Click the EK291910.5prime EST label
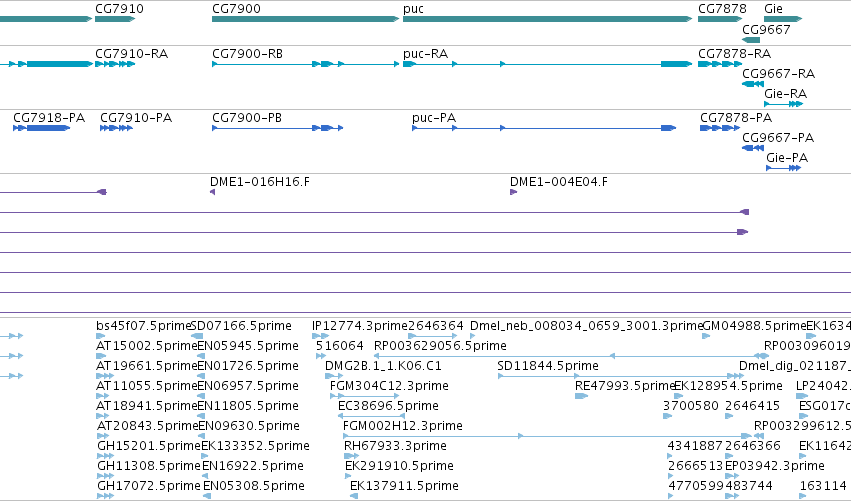Image resolution: width=851 pixels, height=501 pixels. (399, 466)
